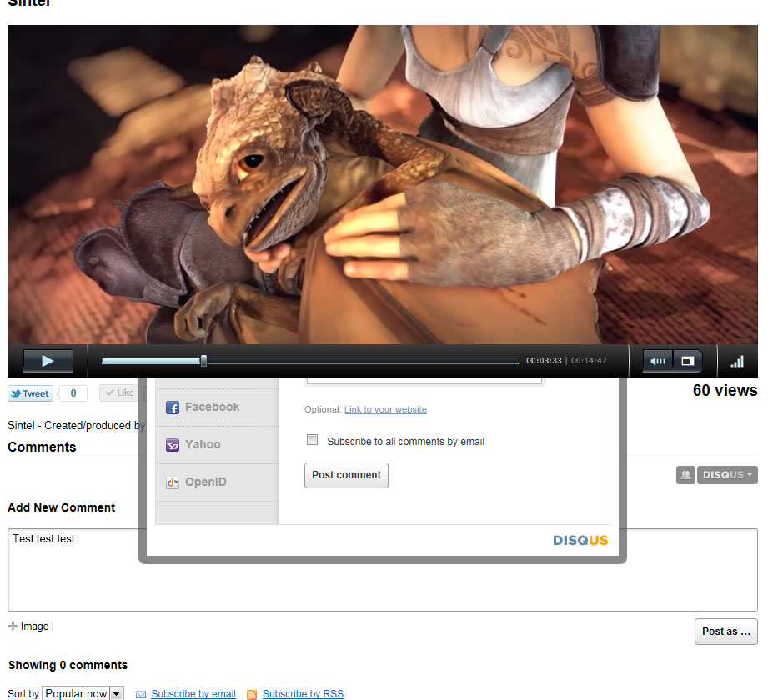This screenshot has height=700, width=773.
Task: Click the Post as ... button
Action: [x=725, y=632]
